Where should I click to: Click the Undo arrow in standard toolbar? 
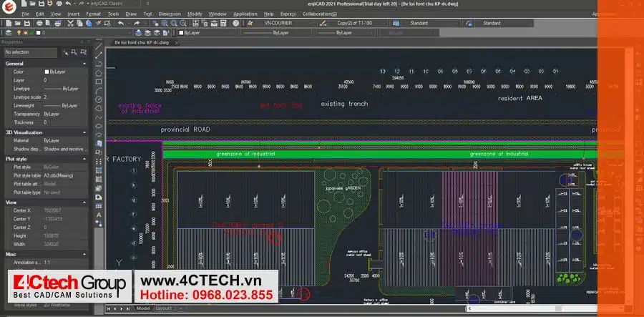(x=121, y=24)
